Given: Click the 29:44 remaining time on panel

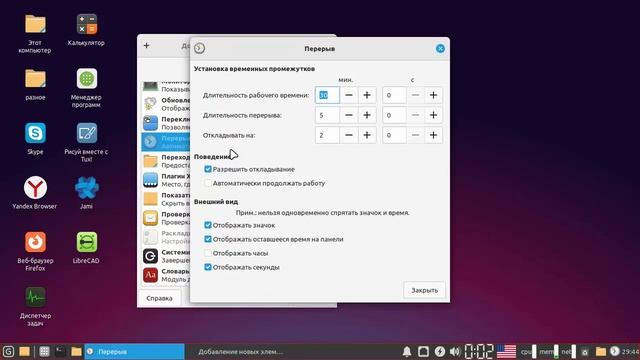Looking at the screenshot, I should point(631,351).
